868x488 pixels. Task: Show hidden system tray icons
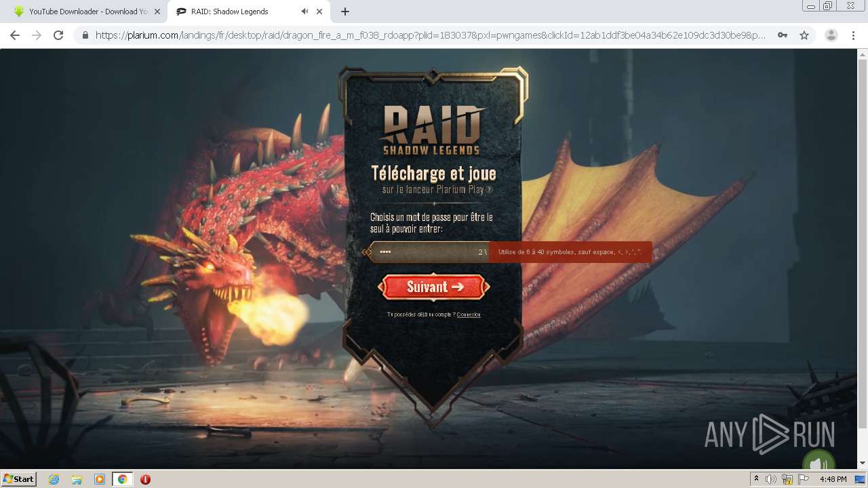coord(756,479)
